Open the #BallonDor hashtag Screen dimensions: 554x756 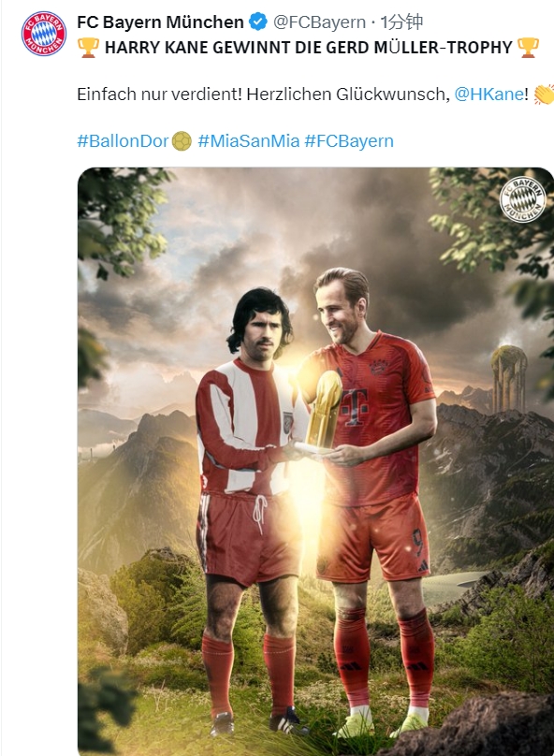pyautogui.click(x=123, y=141)
